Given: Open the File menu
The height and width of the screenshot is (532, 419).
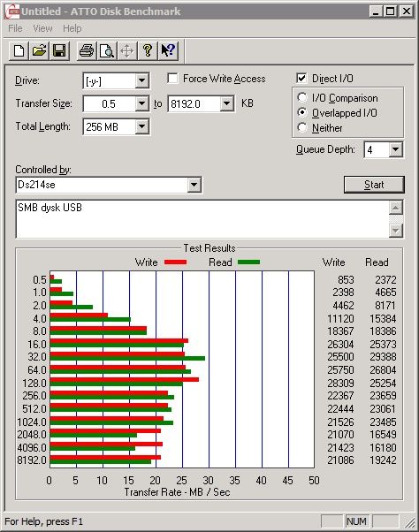Looking at the screenshot, I should pos(15,28).
